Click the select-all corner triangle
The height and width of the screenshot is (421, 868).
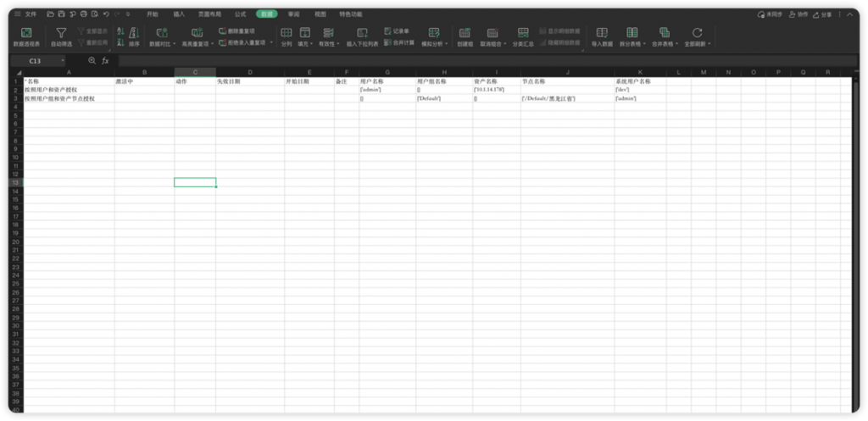pos(19,73)
